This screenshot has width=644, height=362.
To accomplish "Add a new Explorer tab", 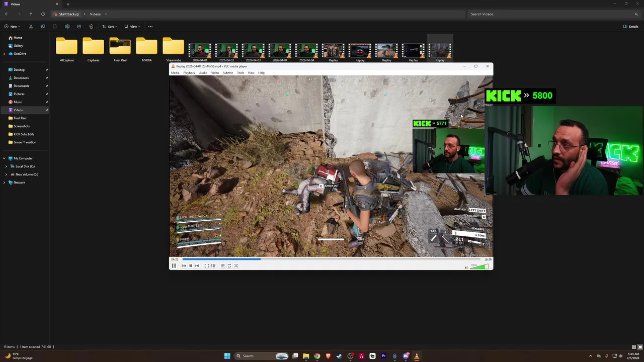I will pyautogui.click(x=68, y=4).
